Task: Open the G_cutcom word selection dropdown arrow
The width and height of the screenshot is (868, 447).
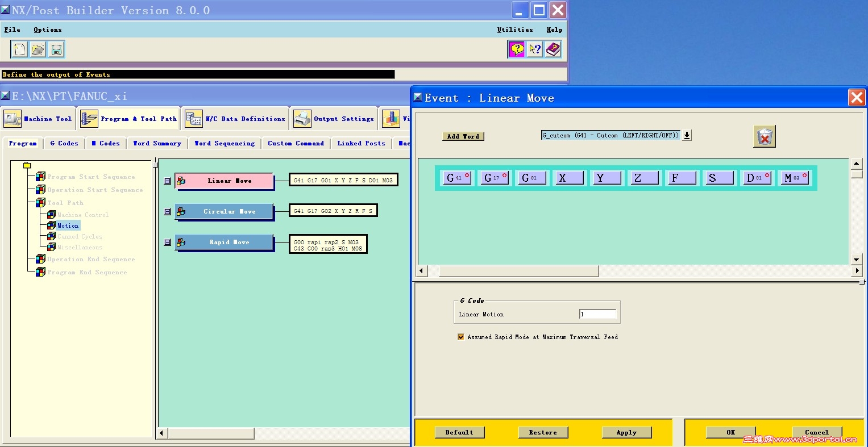Action: point(687,135)
